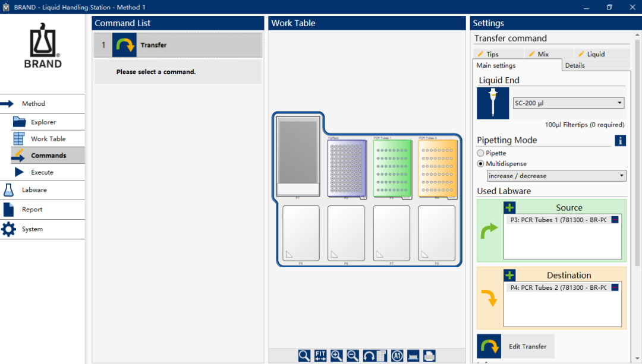Select the Multidispense radio button
This screenshot has width=642, height=364.
[x=481, y=164]
